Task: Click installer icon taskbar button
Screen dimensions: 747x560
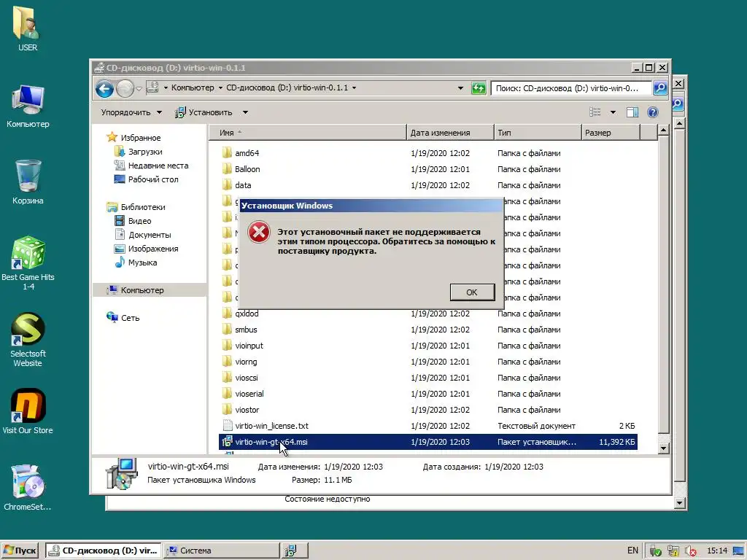Action: click(x=295, y=551)
